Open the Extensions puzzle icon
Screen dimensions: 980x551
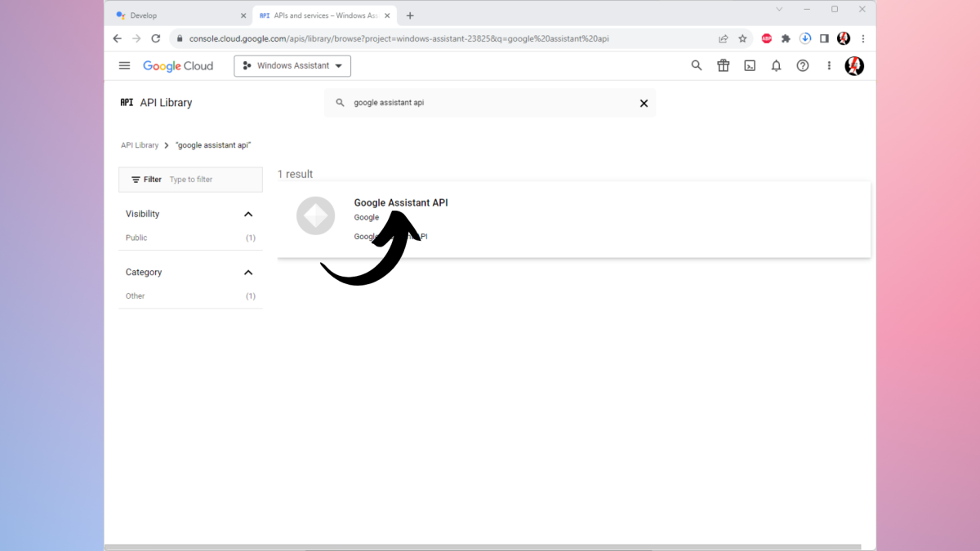coord(786,38)
